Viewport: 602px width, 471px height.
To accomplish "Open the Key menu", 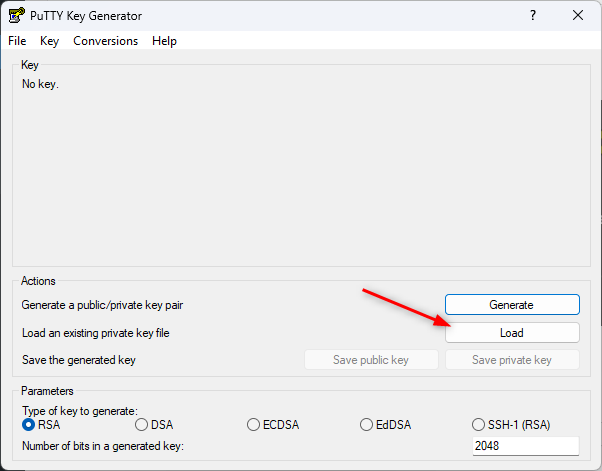I will (x=50, y=41).
